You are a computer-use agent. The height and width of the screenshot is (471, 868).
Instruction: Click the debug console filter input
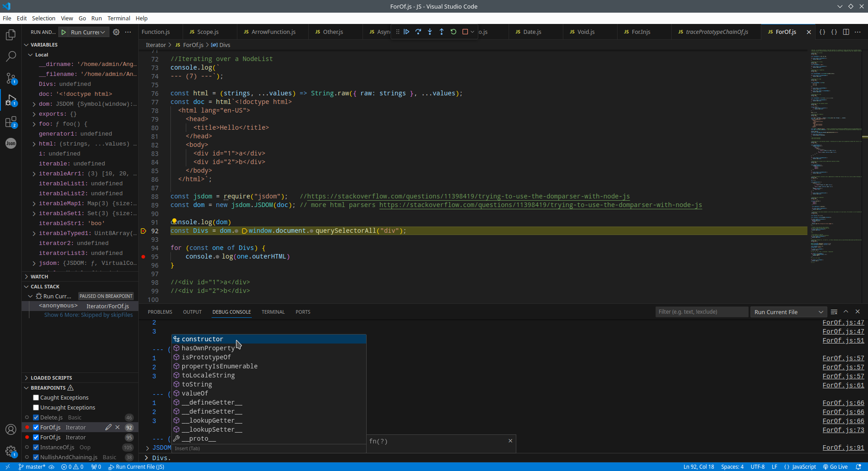(701, 312)
